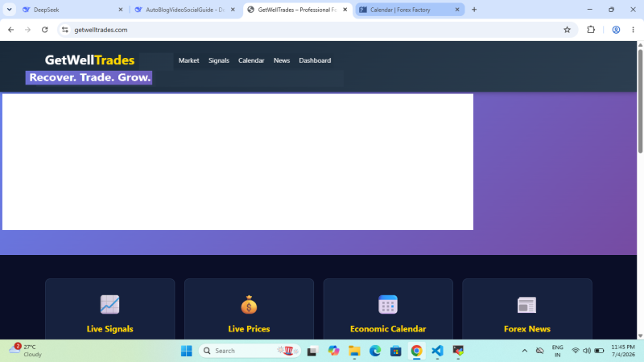Open the Dashboard navigation link
The height and width of the screenshot is (362, 644).
point(315,60)
